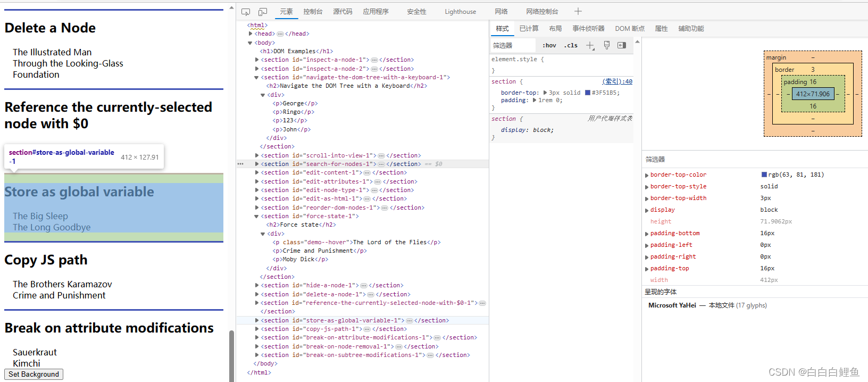868x382 pixels.
Task: Open the DOM 断点 sub-tab
Action: click(630, 29)
